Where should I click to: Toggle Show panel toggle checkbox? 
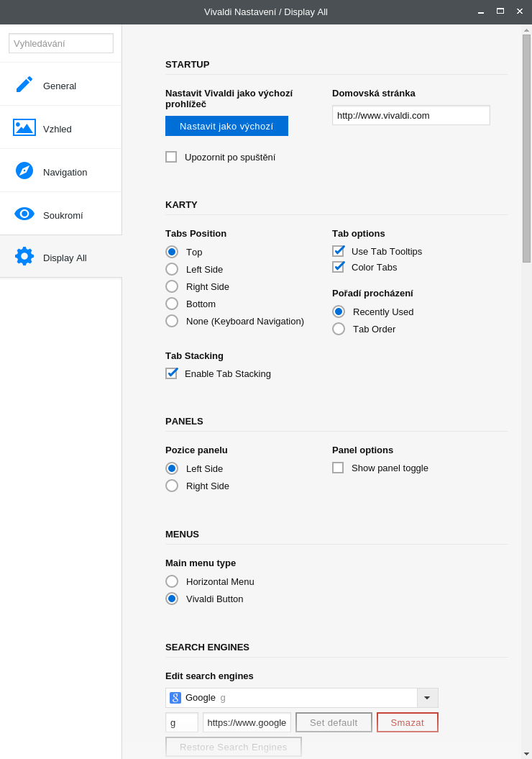pos(338,468)
